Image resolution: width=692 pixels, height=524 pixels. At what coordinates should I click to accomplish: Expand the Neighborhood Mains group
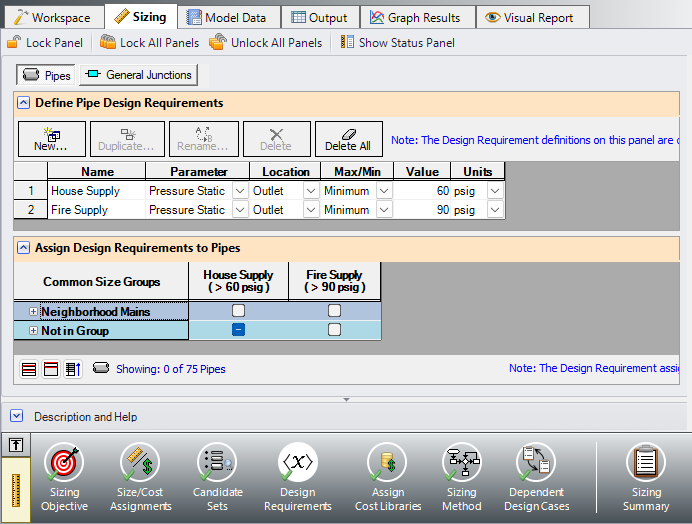point(33,312)
